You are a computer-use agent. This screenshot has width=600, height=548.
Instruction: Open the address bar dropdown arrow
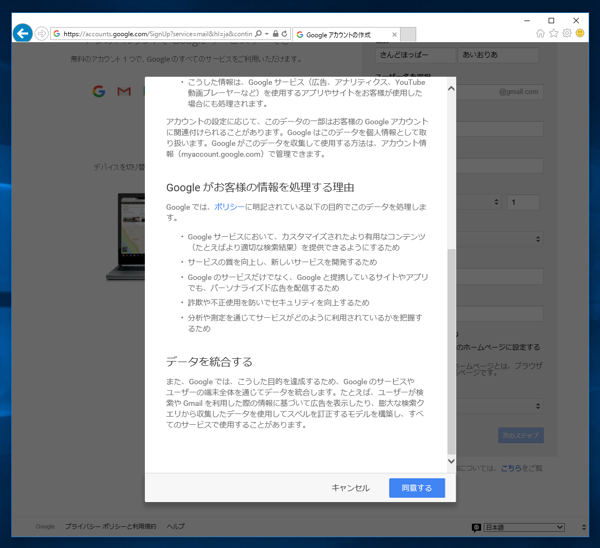click(x=267, y=34)
